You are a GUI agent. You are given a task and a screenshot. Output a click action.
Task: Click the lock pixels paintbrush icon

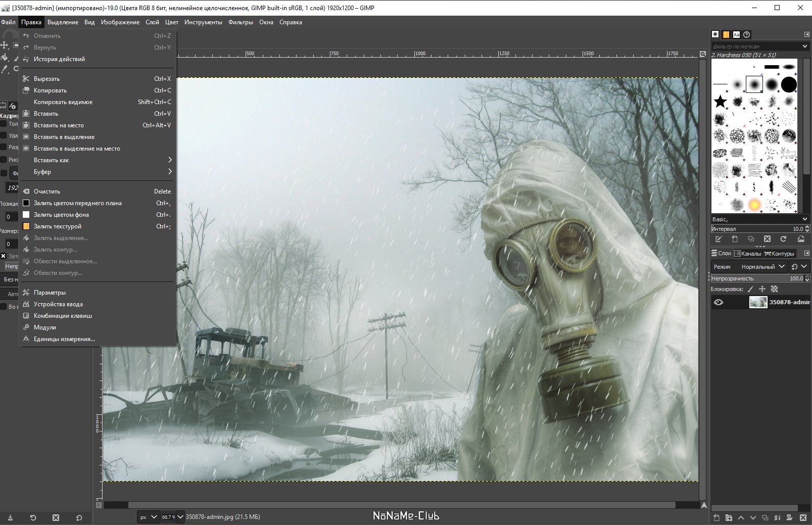pos(750,289)
